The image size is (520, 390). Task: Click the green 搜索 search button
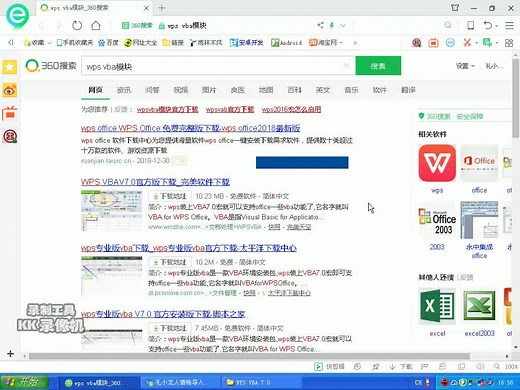(x=378, y=66)
